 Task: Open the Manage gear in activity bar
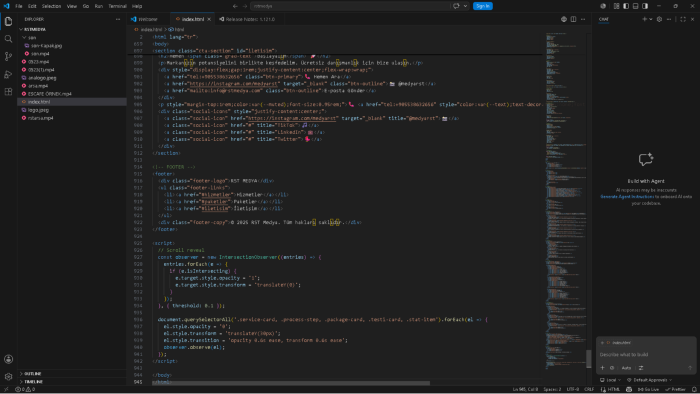[8, 377]
